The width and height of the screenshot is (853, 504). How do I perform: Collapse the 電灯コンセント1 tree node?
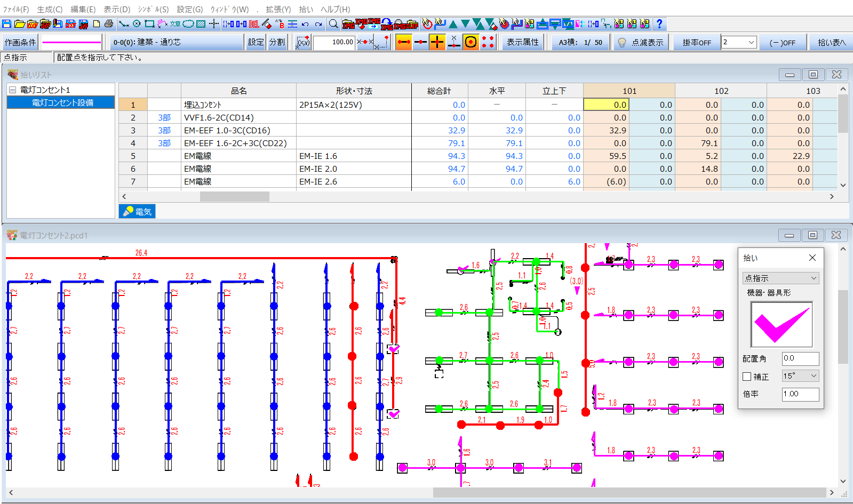(12, 90)
